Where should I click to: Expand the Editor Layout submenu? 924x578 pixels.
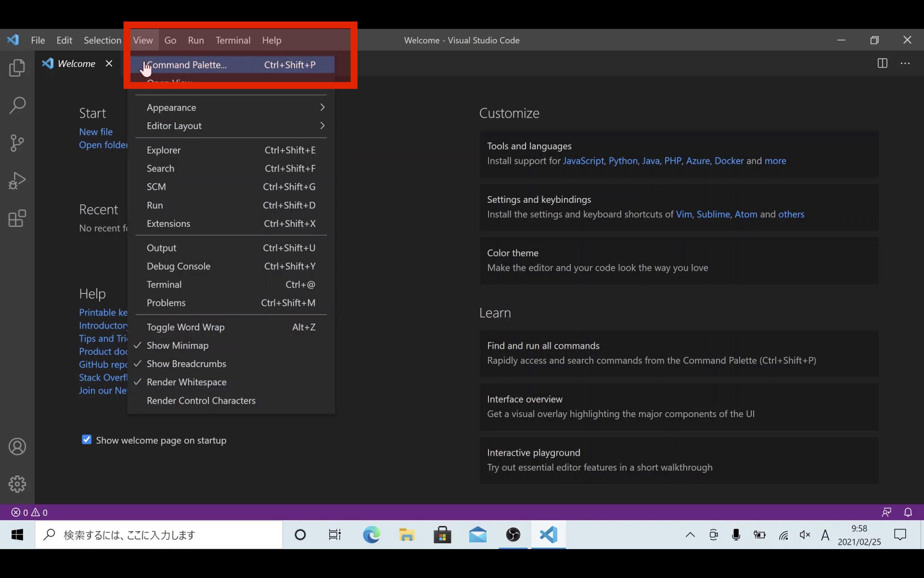(231, 126)
